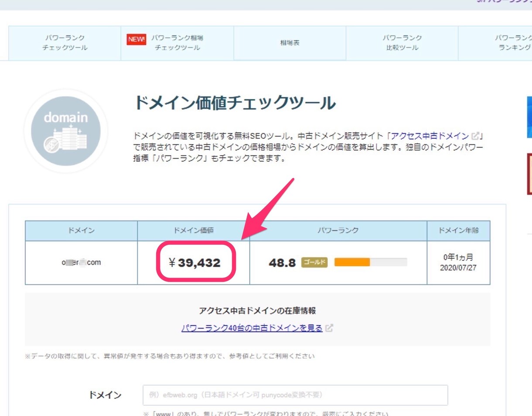The width and height of the screenshot is (532, 416).
Task: Click the red NEW! badge icon
Action: point(136,39)
